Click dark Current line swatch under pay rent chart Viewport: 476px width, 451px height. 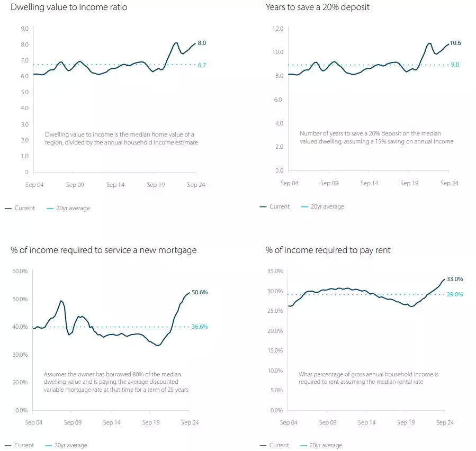(x=263, y=445)
